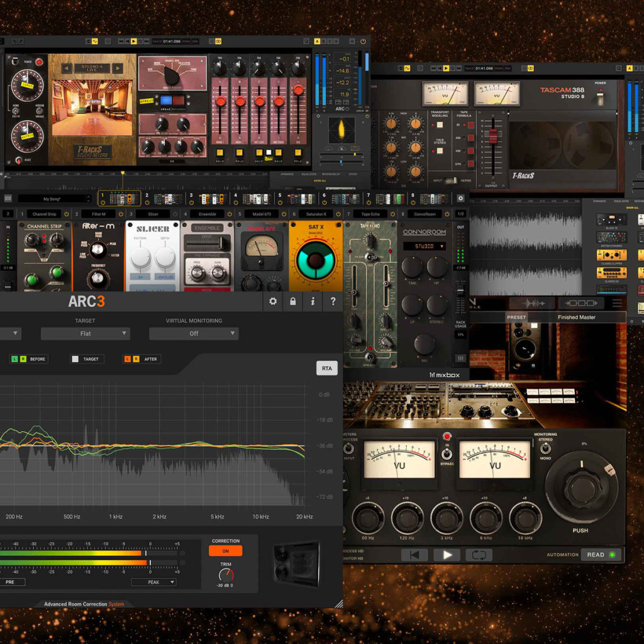Adjust the Mono 1 channel red fader
The height and width of the screenshot is (644, 644).
click(x=221, y=101)
